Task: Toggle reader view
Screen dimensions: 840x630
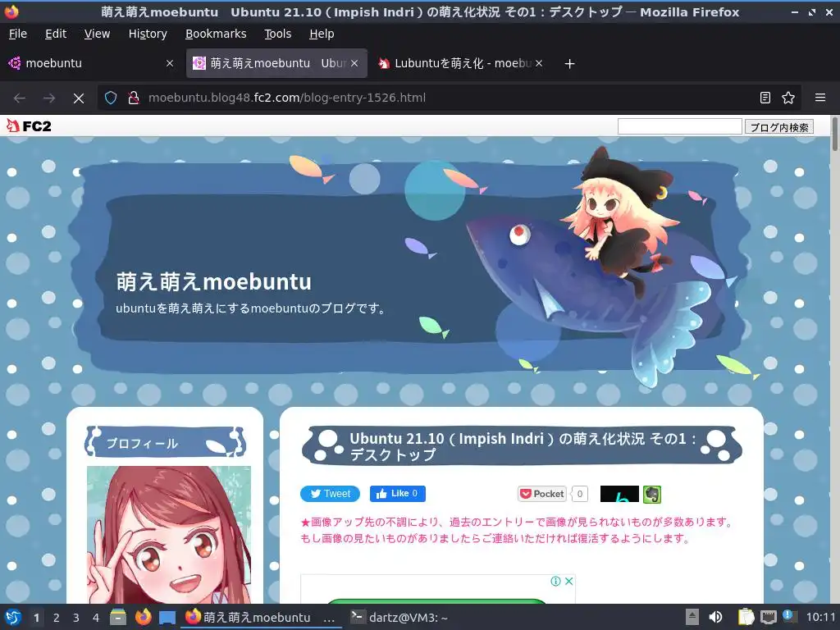Action: [765, 98]
